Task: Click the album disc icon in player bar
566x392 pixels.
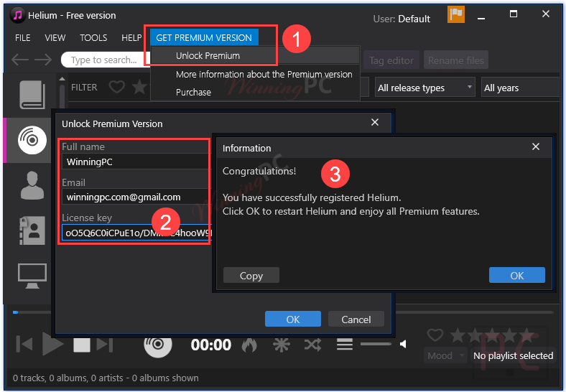Action: point(158,344)
